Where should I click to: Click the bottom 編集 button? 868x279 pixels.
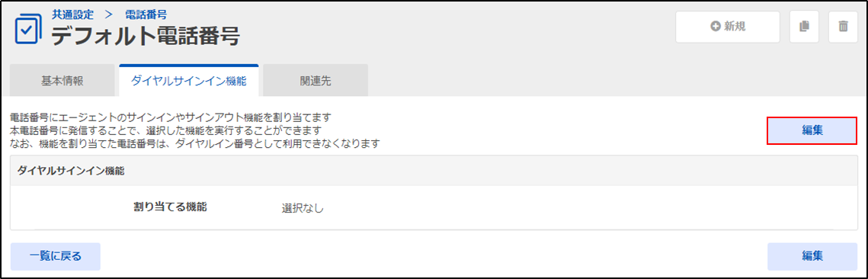[x=812, y=256]
